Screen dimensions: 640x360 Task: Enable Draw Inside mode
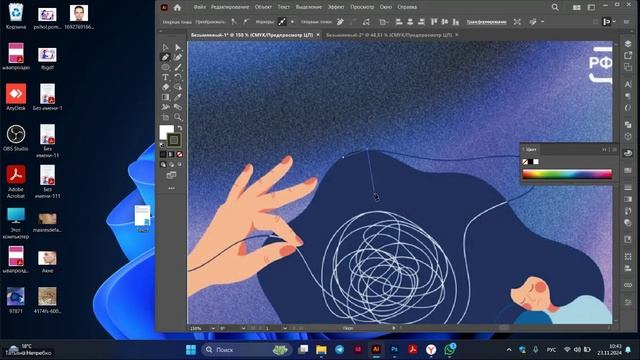pyautogui.click(x=179, y=164)
